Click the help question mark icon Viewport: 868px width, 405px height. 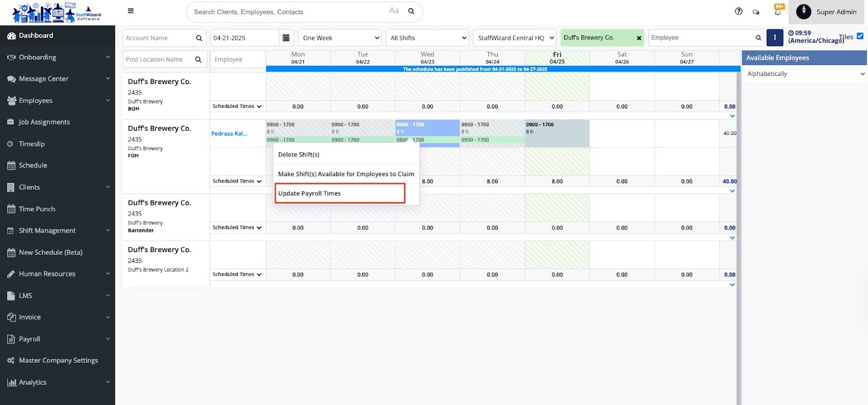click(x=738, y=11)
